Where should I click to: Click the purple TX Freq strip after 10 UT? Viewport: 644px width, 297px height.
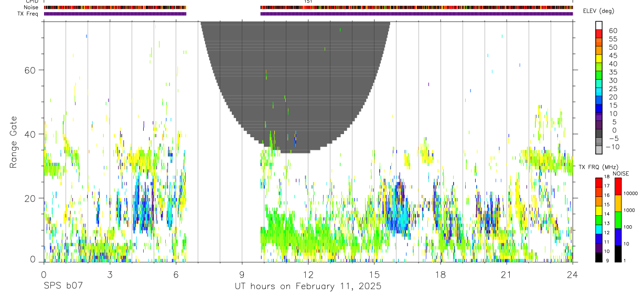[416, 14]
